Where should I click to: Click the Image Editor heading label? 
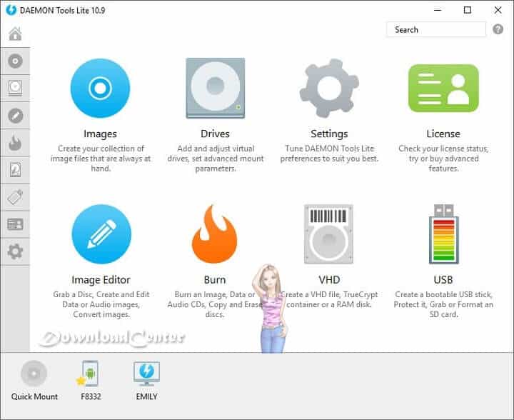pos(101,280)
